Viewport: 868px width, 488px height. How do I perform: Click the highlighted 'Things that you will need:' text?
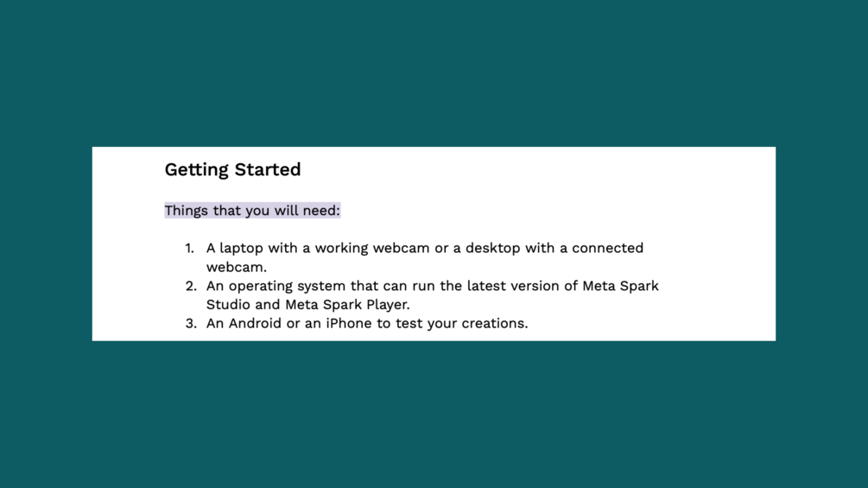pos(252,211)
